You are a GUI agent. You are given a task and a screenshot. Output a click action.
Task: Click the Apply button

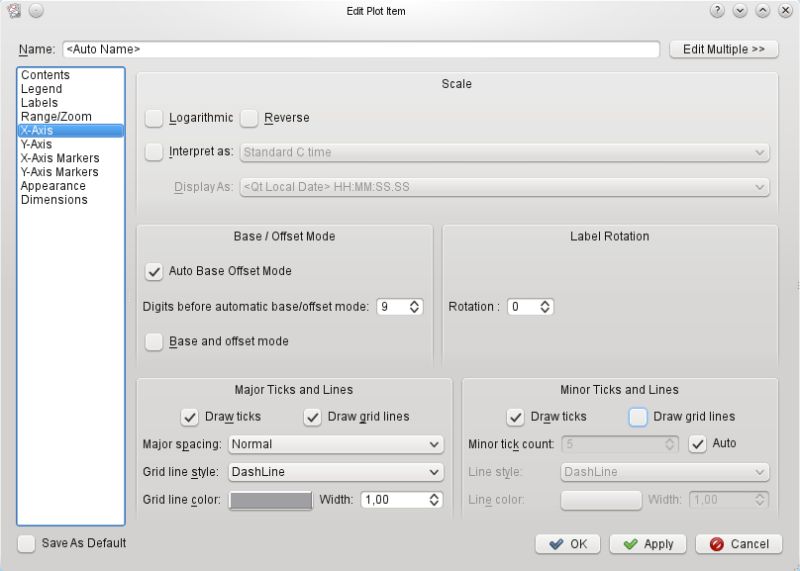click(x=648, y=544)
